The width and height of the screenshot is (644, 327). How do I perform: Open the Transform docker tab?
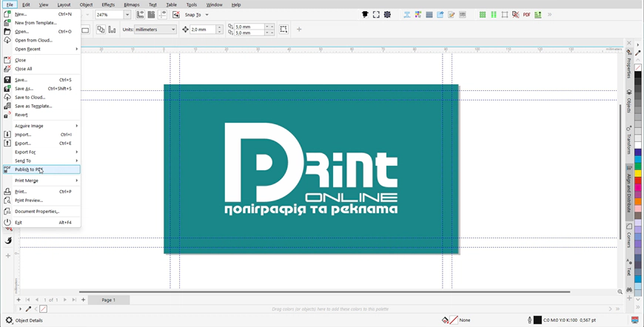tap(628, 140)
